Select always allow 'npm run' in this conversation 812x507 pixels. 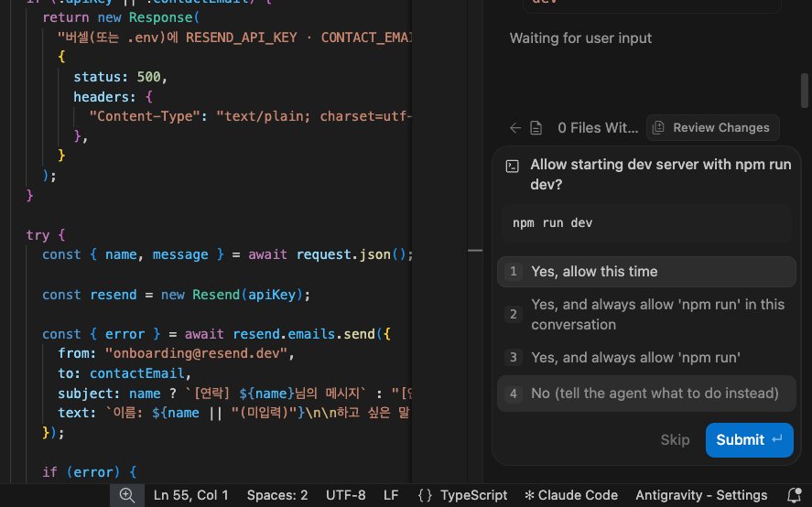click(x=646, y=314)
